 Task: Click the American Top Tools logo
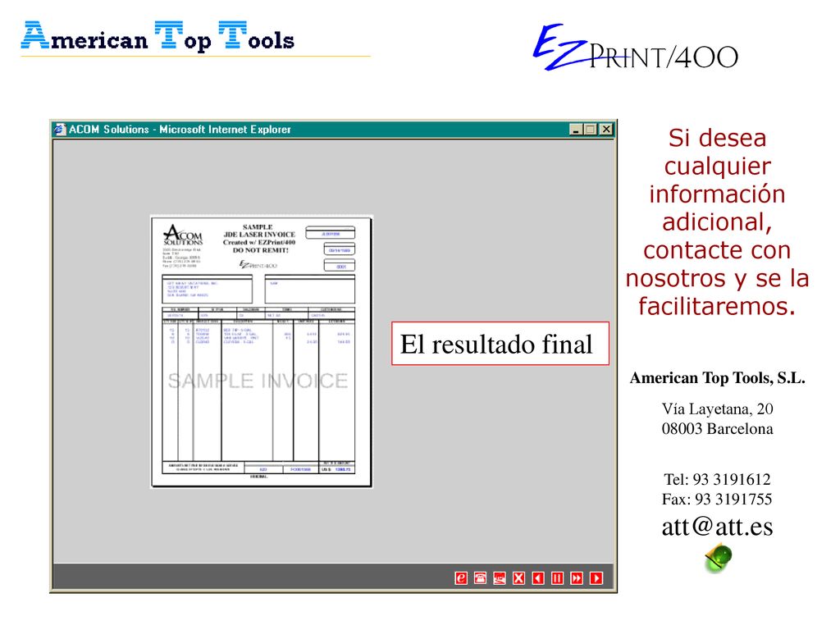click(x=158, y=36)
